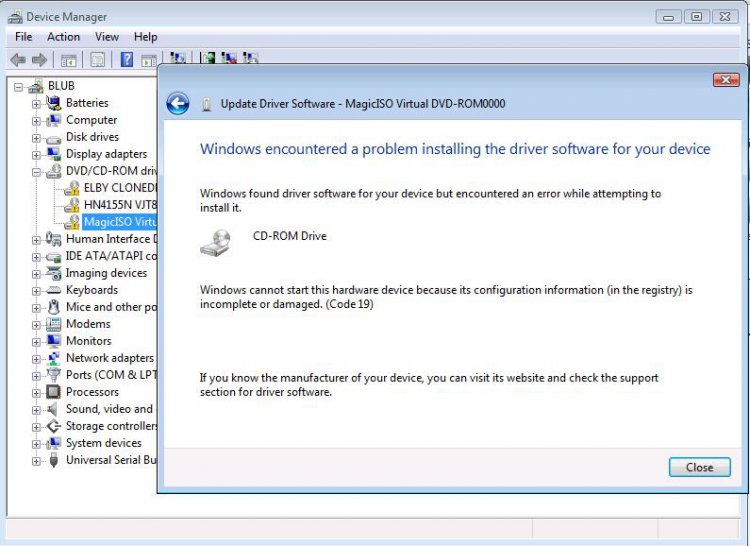
Task: Expand the Human Interface Devices category
Action: point(36,240)
